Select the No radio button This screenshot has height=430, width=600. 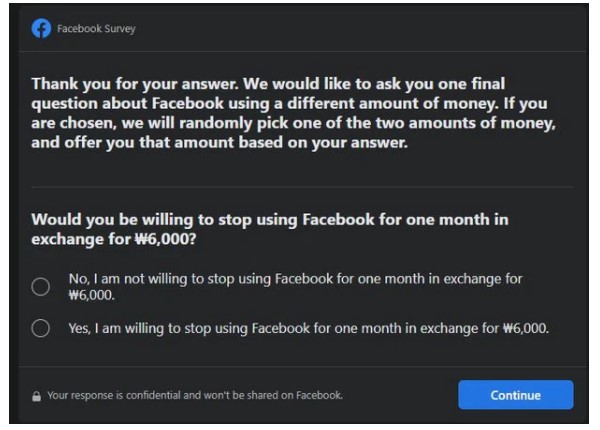coord(41,287)
